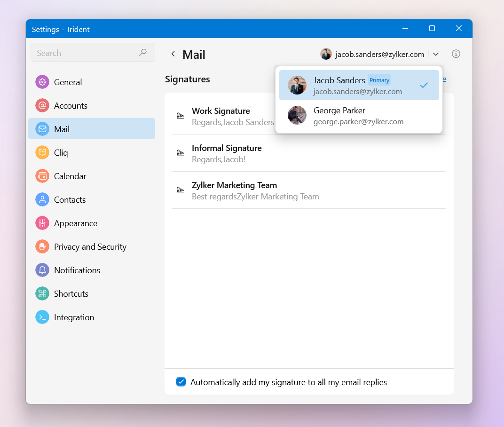Maximize the Settings - Trident window

432,28
